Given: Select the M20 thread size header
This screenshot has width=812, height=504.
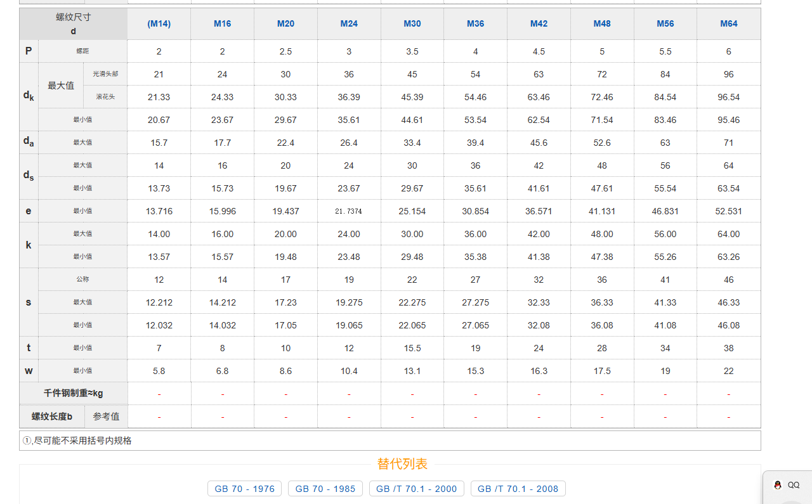Looking at the screenshot, I should 285,24.
